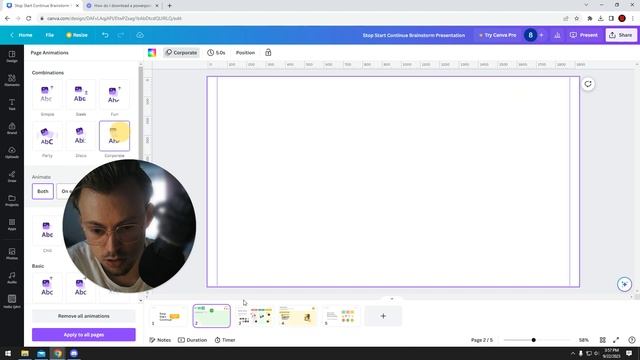This screenshot has height=360, width=640.
Task: Open the Notes panel
Action: tap(160, 340)
